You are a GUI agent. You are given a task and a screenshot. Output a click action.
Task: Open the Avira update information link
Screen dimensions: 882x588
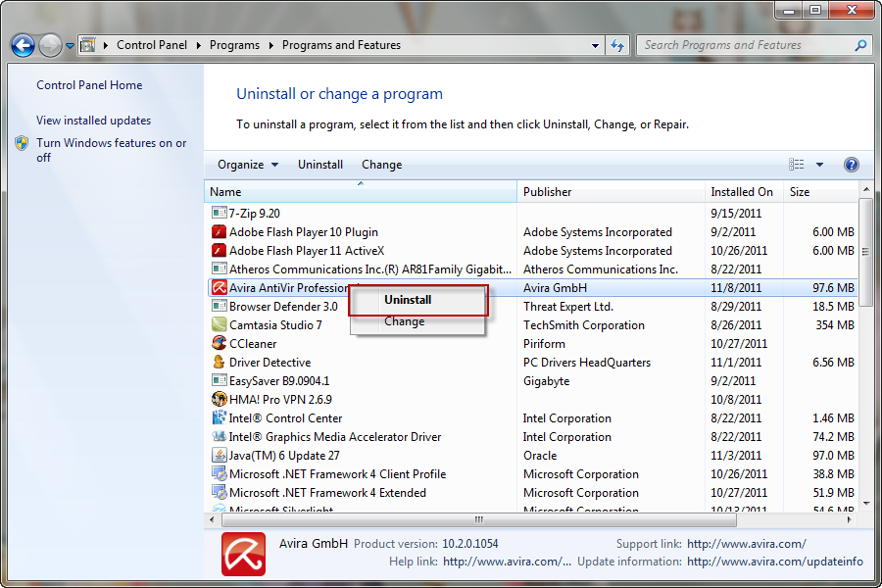pos(775,562)
